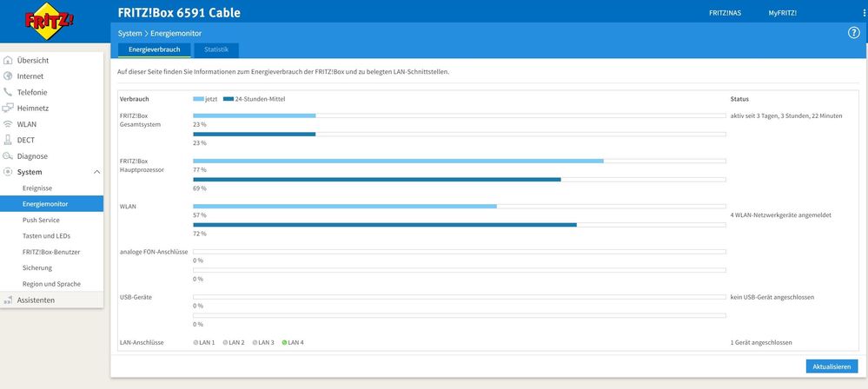
Task: Click System in the breadcrumb
Action: (129, 34)
